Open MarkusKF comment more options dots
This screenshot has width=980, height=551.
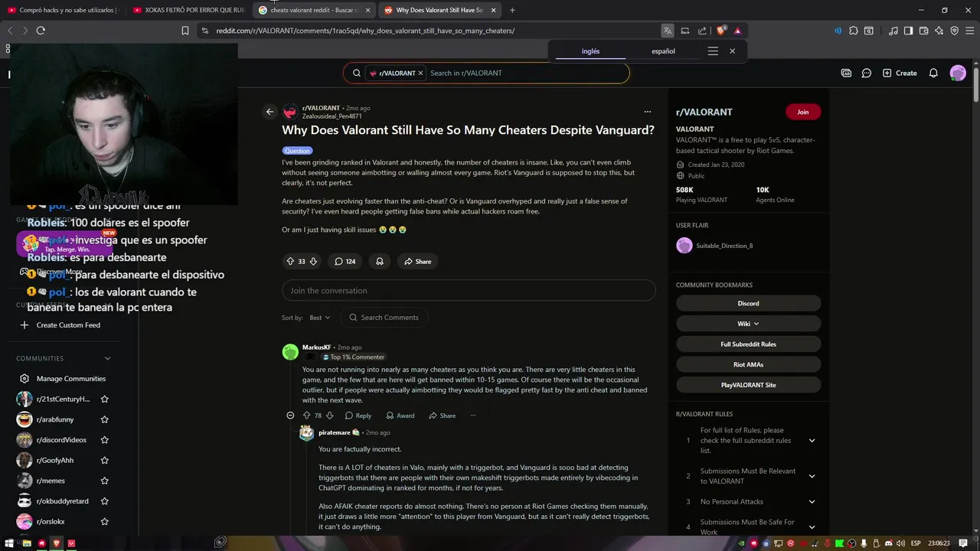[472, 416]
